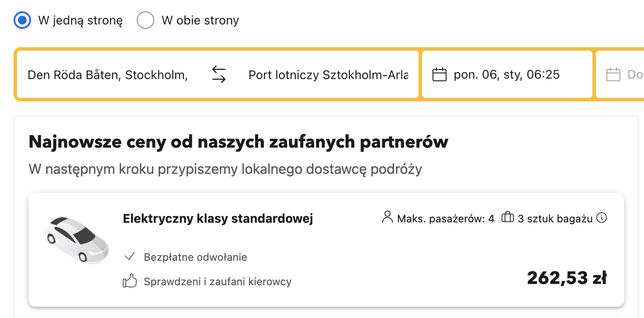Select 'Elektryczny klasy standardowej' title
644x318 pixels.
tap(218, 218)
